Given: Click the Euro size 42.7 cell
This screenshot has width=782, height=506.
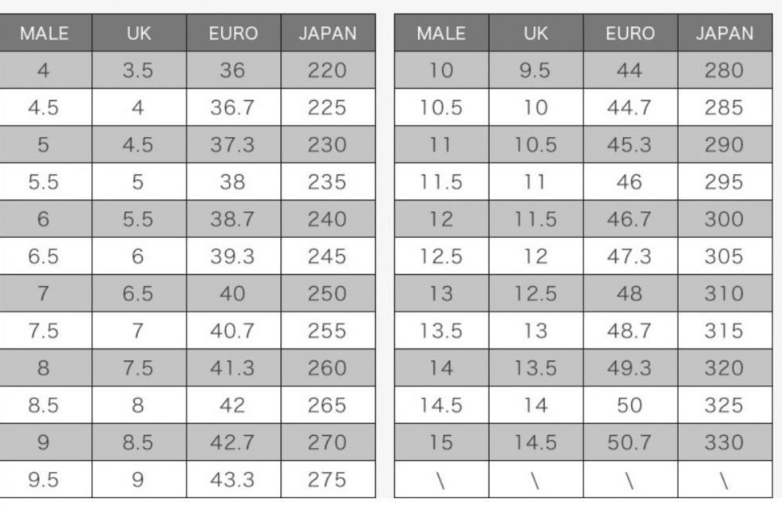Looking at the screenshot, I should coord(233,443).
